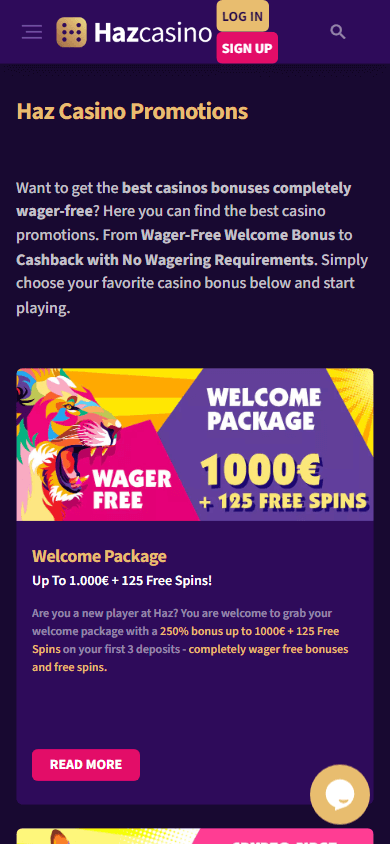Click the WELCOME PACKAGE banner headline
Image resolution: width=390 pixels, height=844 pixels.
(x=264, y=409)
